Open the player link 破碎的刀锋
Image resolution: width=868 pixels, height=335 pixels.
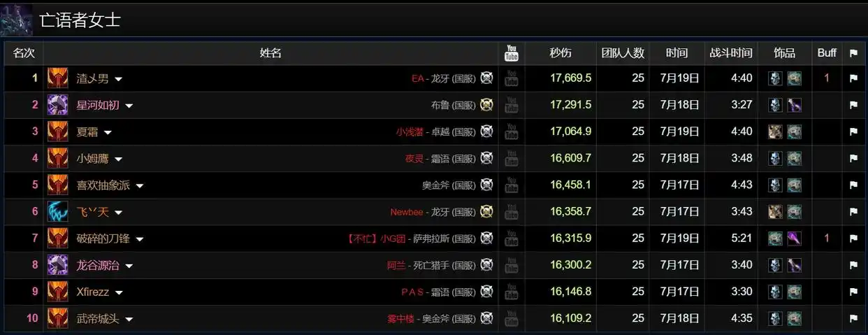(x=103, y=238)
